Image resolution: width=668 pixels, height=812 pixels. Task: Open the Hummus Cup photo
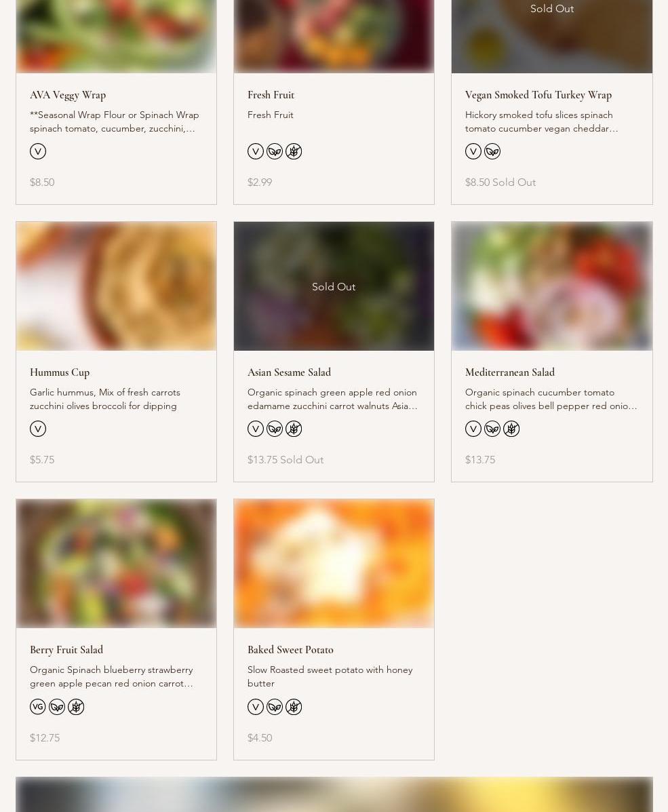tap(117, 286)
